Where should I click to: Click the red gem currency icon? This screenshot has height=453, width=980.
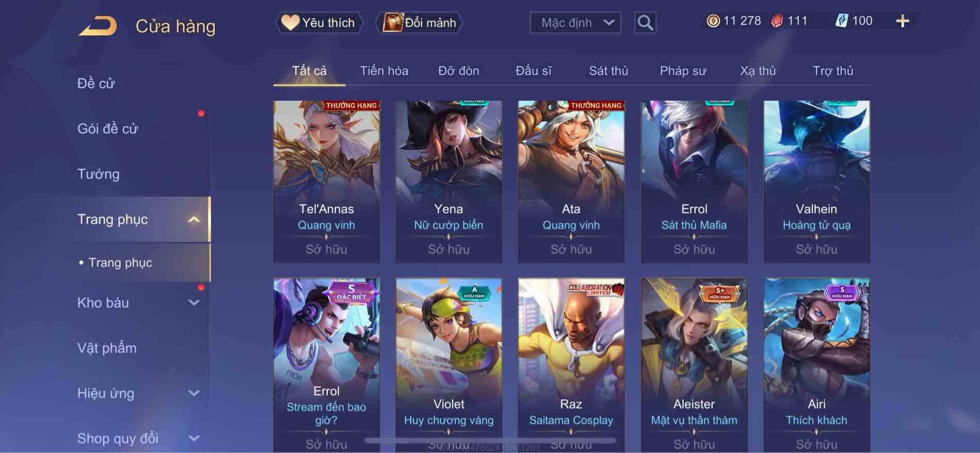point(777,21)
